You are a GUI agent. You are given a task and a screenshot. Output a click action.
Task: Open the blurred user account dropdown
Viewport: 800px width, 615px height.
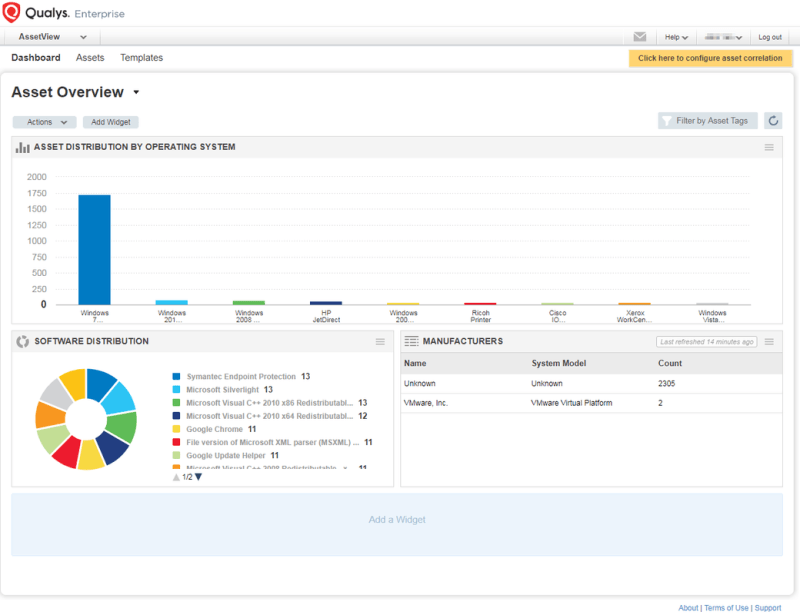pos(723,37)
